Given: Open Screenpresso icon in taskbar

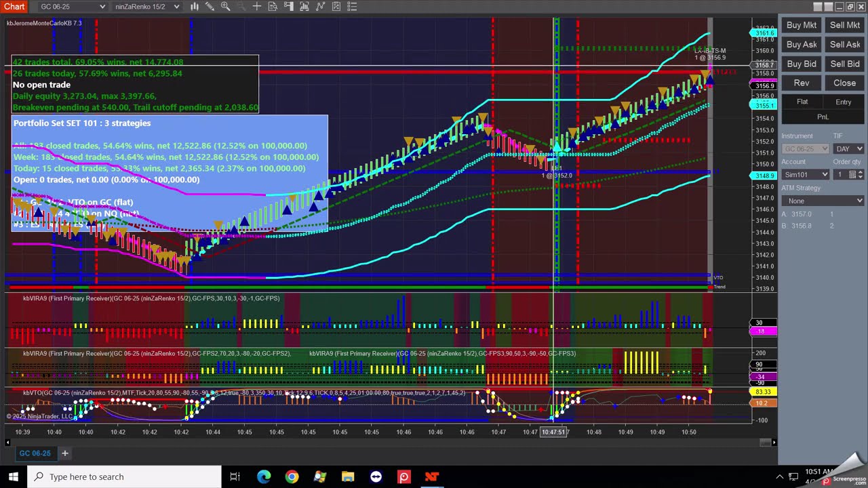Looking at the screenshot, I should (403, 476).
